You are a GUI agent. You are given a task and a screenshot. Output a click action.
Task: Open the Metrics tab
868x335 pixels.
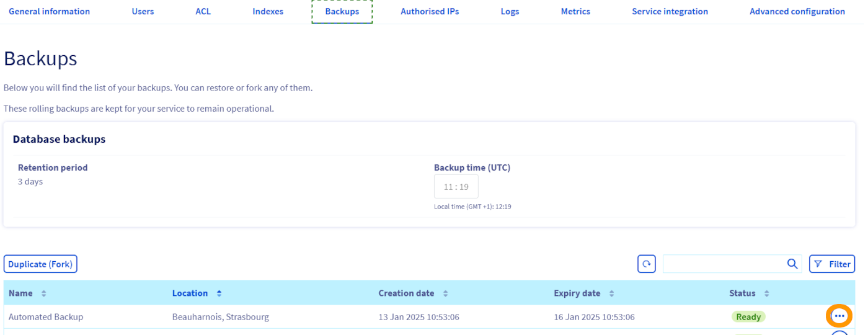pos(575,11)
